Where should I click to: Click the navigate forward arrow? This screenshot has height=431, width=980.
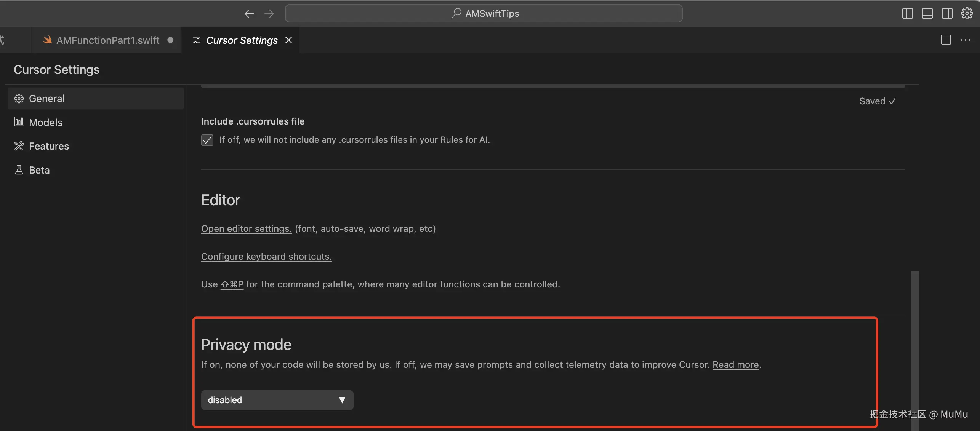(269, 14)
